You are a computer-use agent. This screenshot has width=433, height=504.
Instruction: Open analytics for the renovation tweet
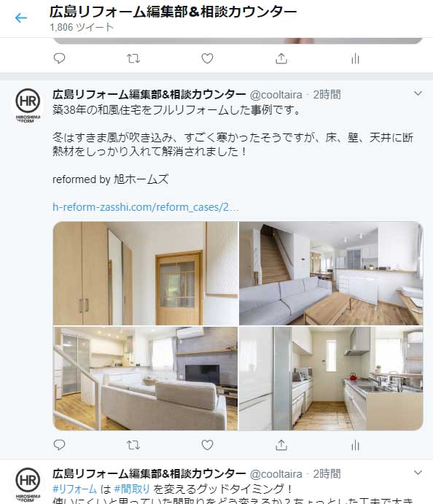(x=355, y=445)
